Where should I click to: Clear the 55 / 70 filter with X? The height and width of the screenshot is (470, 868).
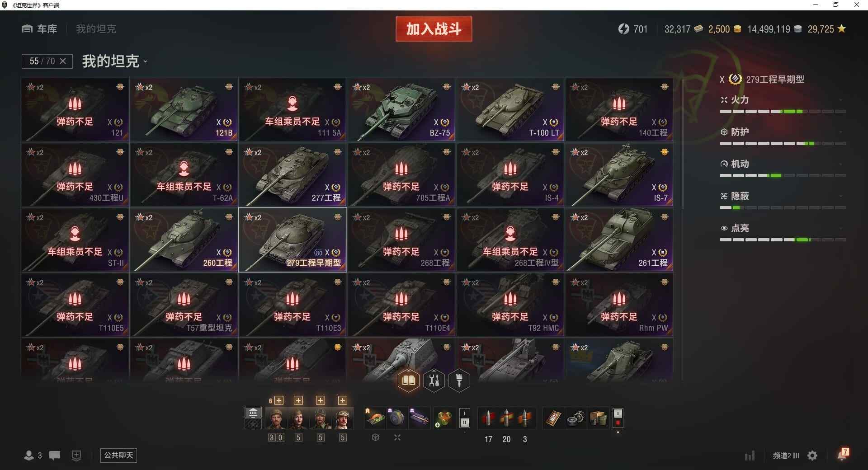coord(63,61)
